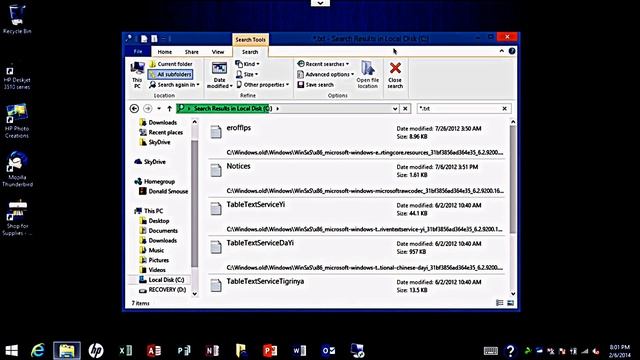Go back with the Back arrow

(x=134, y=109)
